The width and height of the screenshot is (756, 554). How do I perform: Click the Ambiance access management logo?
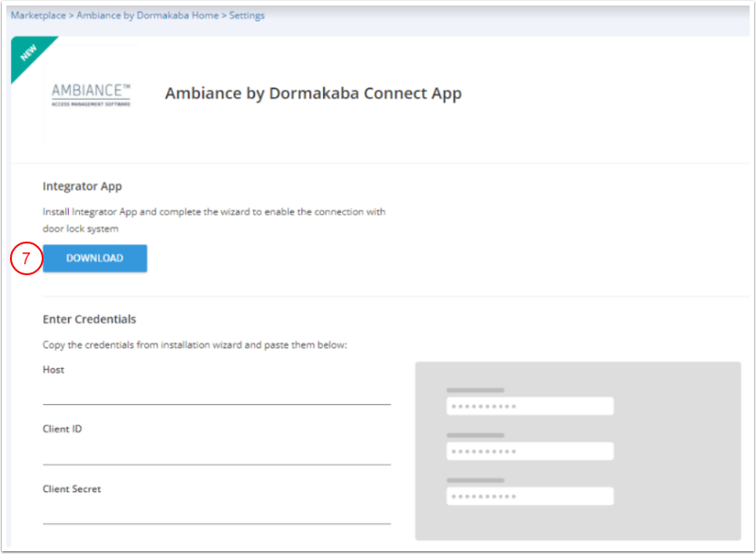click(x=91, y=94)
